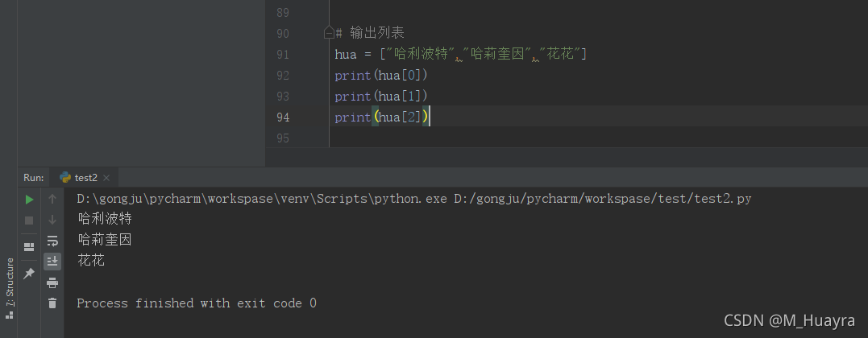Place cursor on print(hua[0]) line
The image size is (868, 338).
(x=380, y=75)
